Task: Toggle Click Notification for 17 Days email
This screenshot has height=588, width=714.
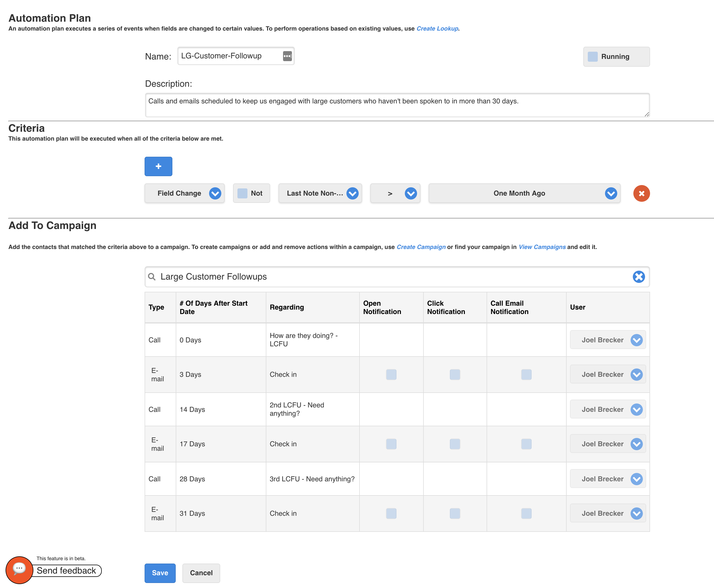Action: pyautogui.click(x=455, y=444)
